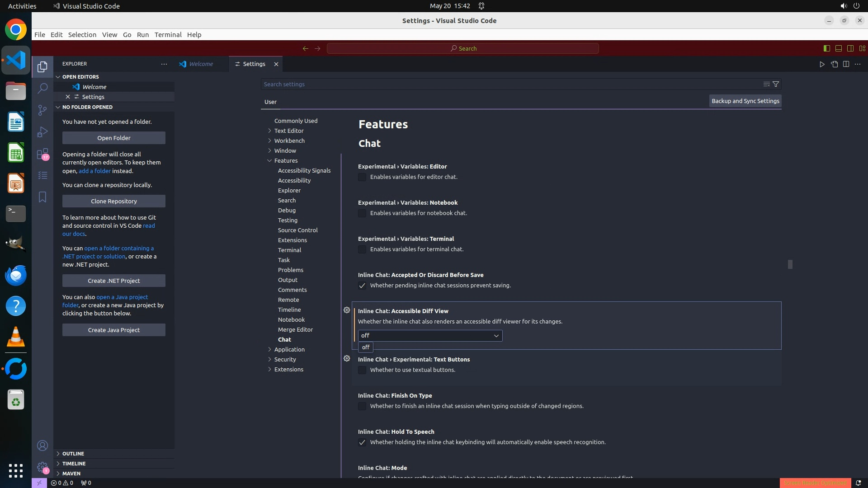Open Accounts menu icon
The height and width of the screenshot is (488, 868).
42,446
